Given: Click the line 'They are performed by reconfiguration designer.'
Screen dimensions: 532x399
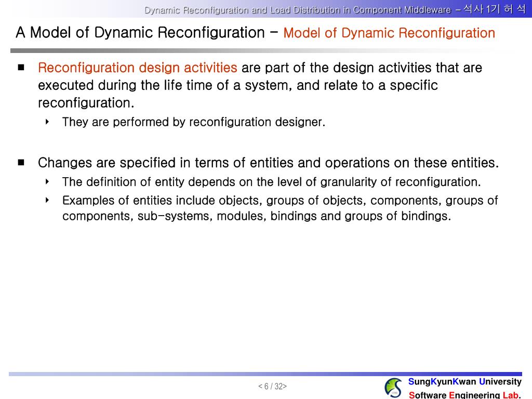Looking at the screenshot, I should click(194, 122).
